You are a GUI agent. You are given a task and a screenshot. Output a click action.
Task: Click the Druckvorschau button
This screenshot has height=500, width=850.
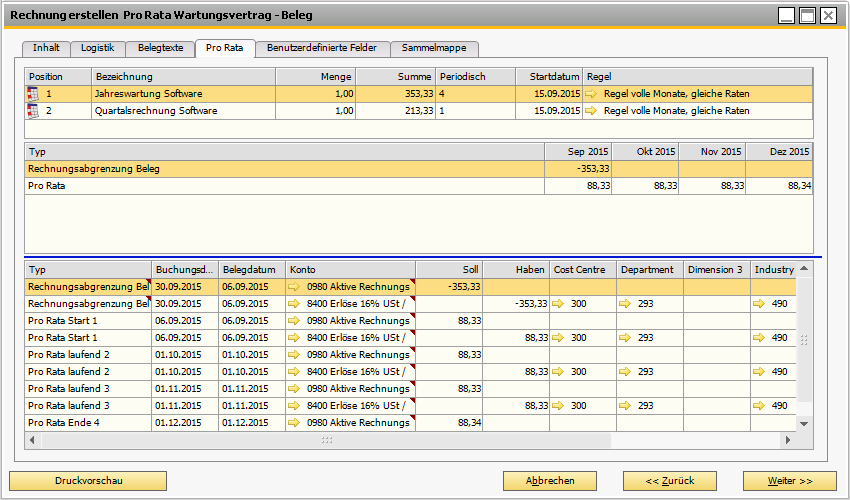coord(89,481)
